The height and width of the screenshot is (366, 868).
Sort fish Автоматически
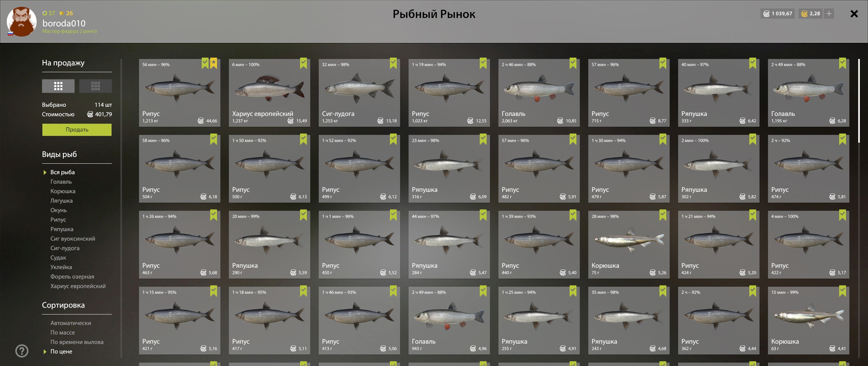[x=71, y=323]
